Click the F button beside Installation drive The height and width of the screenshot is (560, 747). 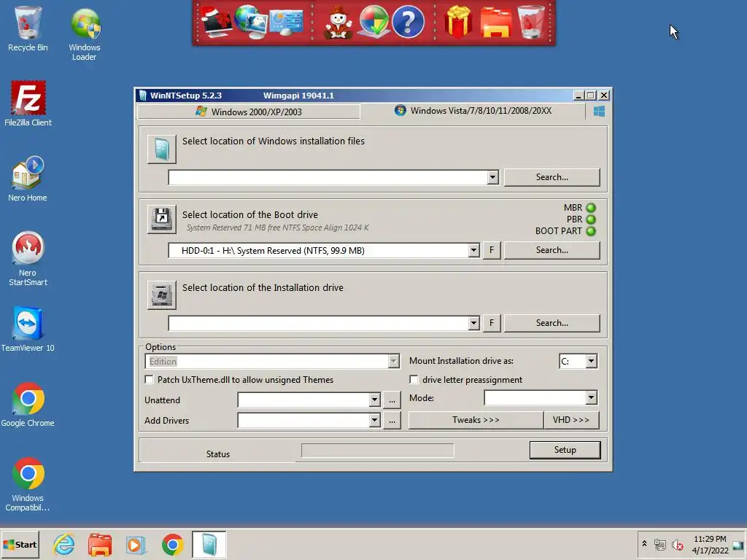(492, 323)
